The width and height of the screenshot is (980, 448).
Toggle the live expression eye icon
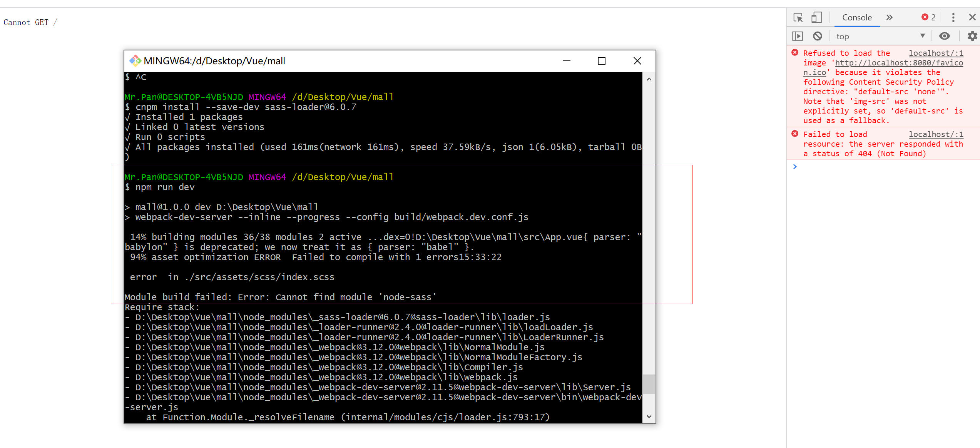tap(944, 36)
